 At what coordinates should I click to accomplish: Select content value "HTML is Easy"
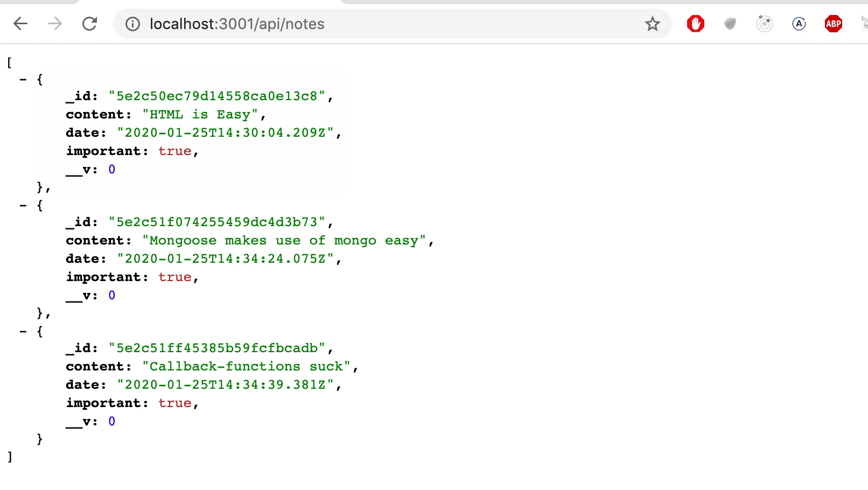coord(200,114)
